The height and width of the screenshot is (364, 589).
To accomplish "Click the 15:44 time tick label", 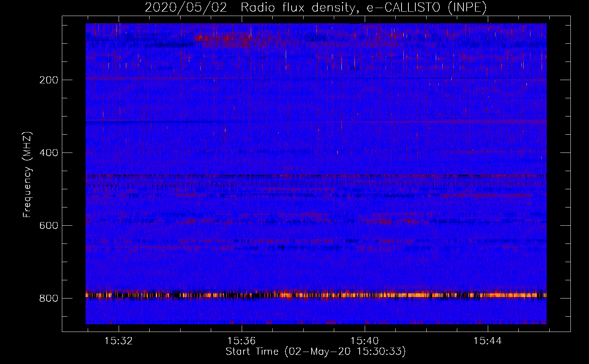I will tap(488, 341).
